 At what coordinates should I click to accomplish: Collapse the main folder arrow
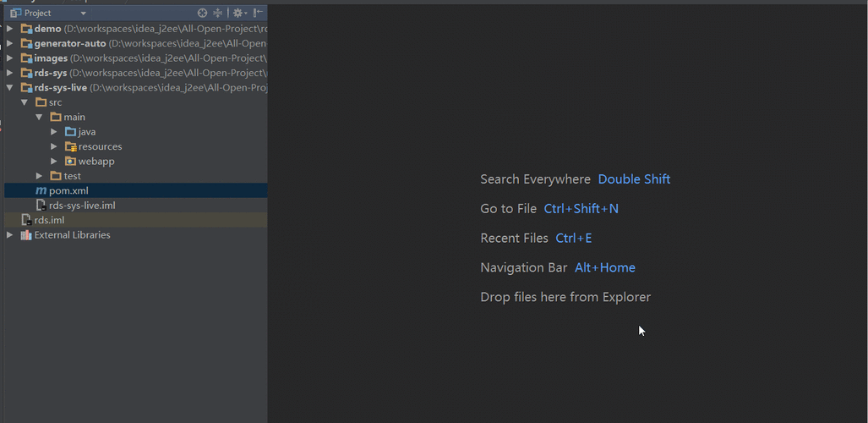click(x=39, y=117)
